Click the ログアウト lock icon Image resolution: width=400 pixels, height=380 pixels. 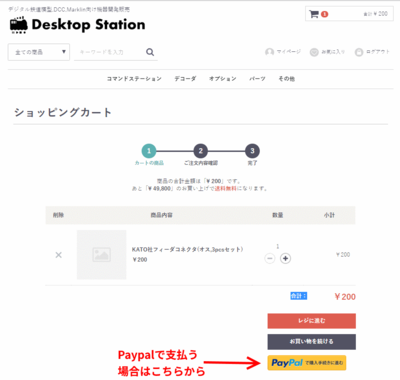[359, 52]
